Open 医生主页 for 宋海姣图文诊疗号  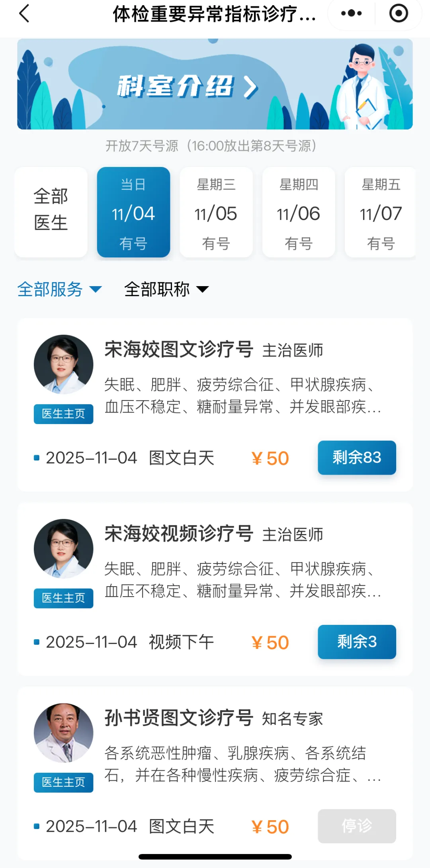pyautogui.click(x=63, y=414)
